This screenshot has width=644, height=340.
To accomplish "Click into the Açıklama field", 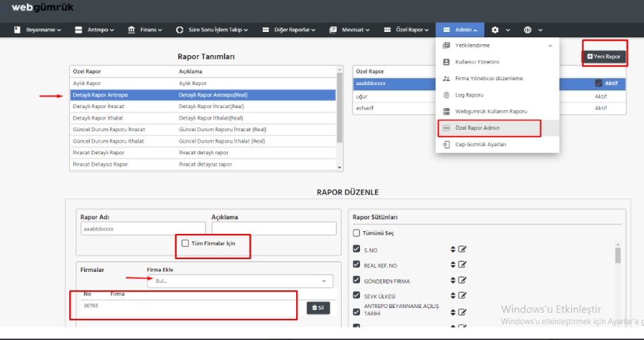I will pos(274,228).
